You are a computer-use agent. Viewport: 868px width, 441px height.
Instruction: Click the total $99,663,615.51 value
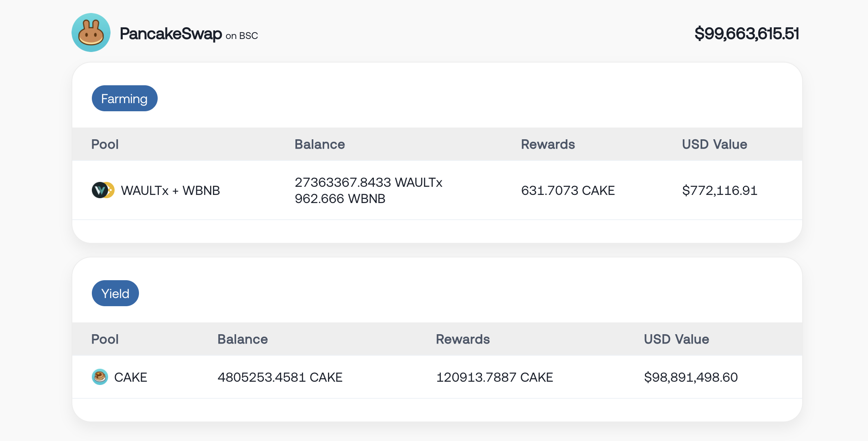pyautogui.click(x=746, y=33)
